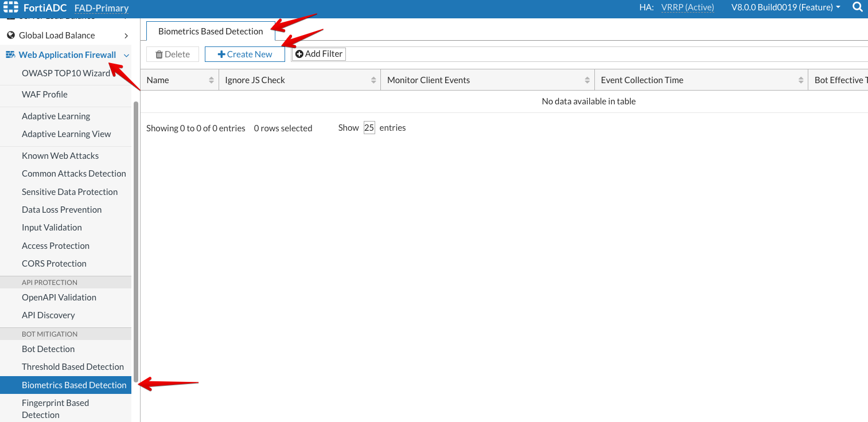Click the Global Load Balance globe icon
Screen dimensions: 868x422
click(x=10, y=36)
